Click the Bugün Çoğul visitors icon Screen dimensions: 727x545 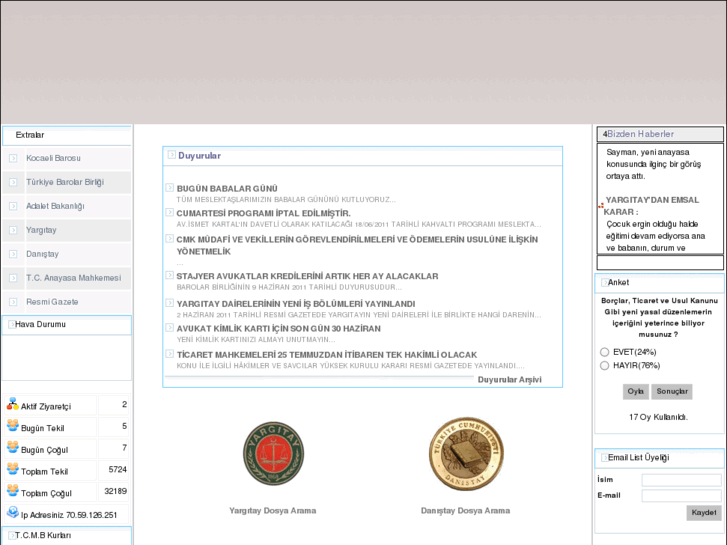click(x=13, y=447)
